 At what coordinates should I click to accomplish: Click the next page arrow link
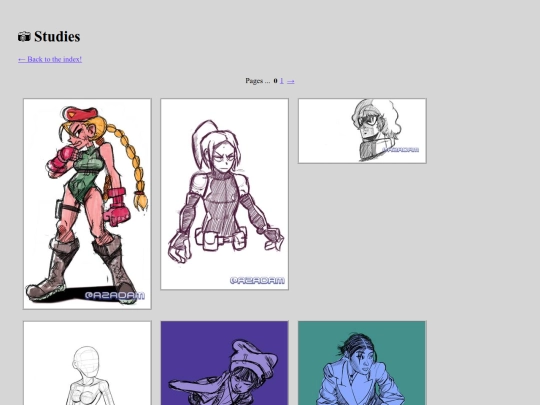pos(291,81)
